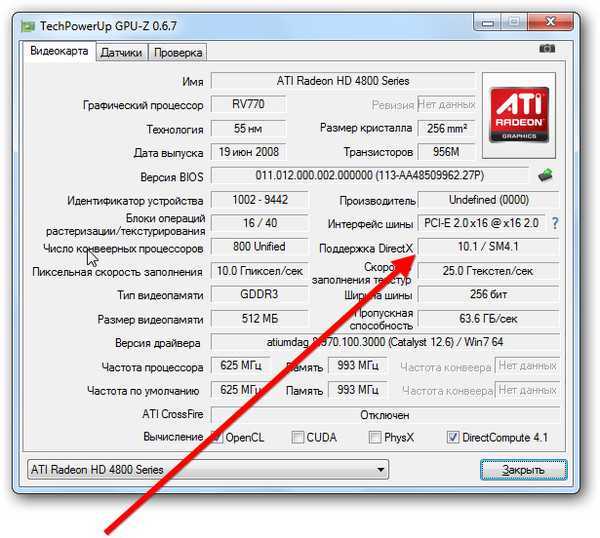Click the 10.0 Гпиксел/сек fillrate field
Image resolution: width=600 pixels, height=538 pixels.
pos(259,271)
